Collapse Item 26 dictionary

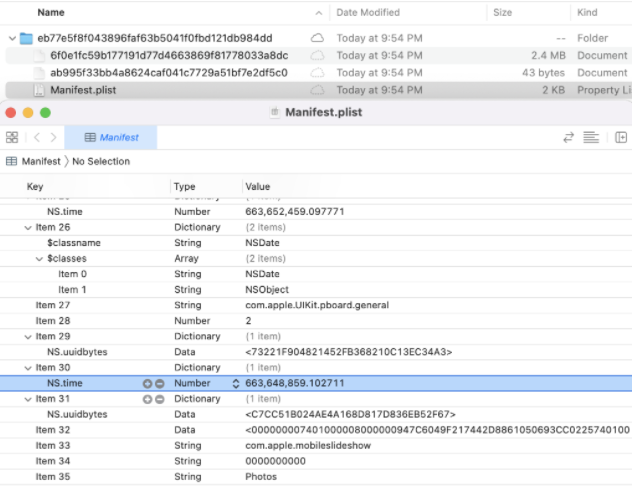click(28, 227)
